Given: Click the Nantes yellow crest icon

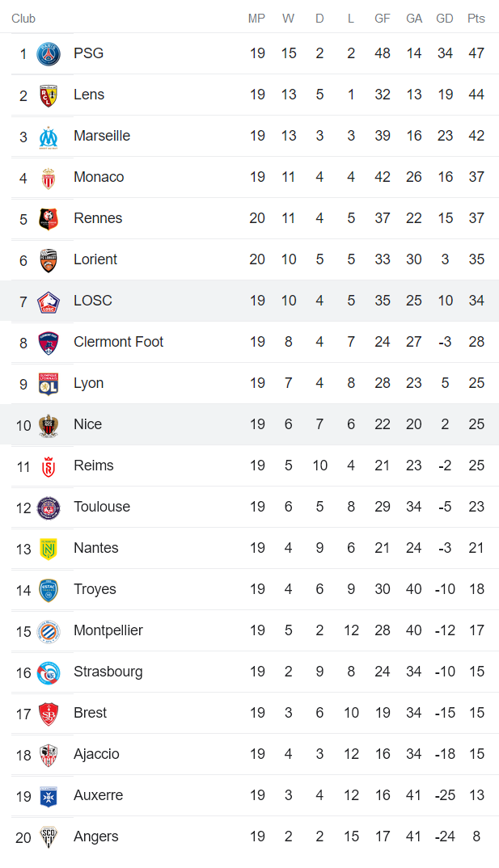Looking at the screenshot, I should 49,549.
